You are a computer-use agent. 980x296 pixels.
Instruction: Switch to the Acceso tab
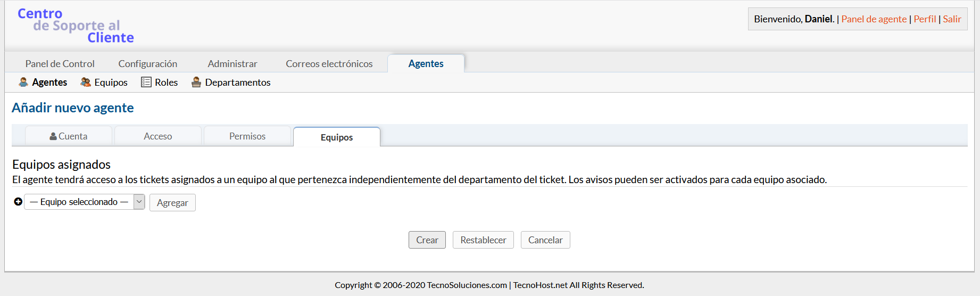coord(158,136)
